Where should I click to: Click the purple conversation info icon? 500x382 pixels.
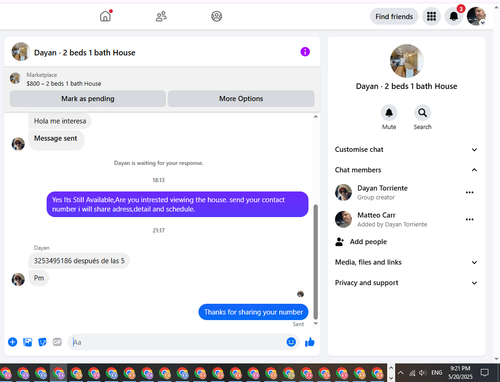click(305, 52)
